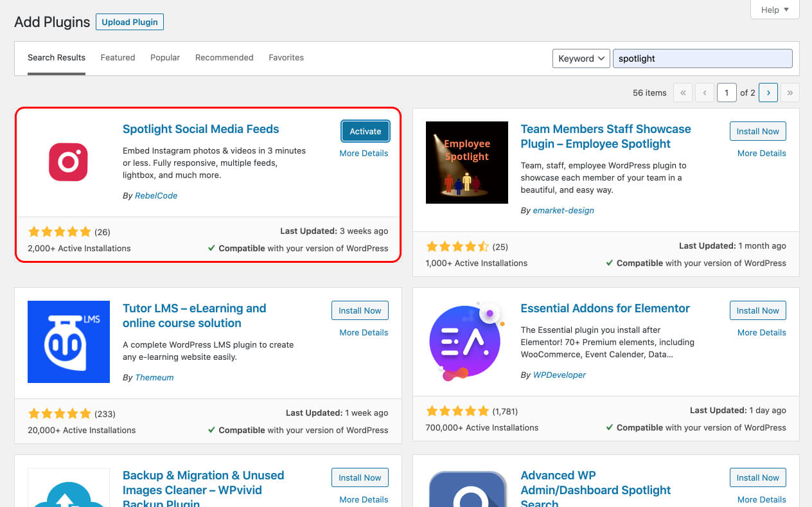Click the Employee Spotlight plugin thumbnail

point(467,163)
